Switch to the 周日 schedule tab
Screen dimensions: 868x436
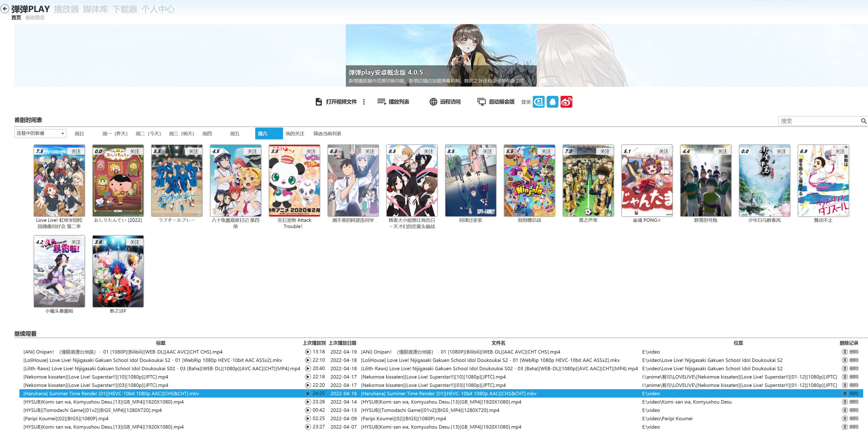[79, 134]
